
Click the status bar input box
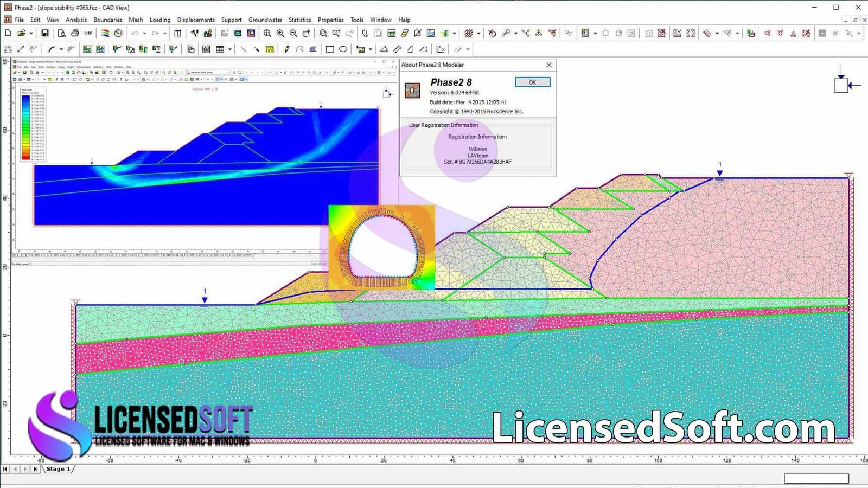tap(816, 478)
